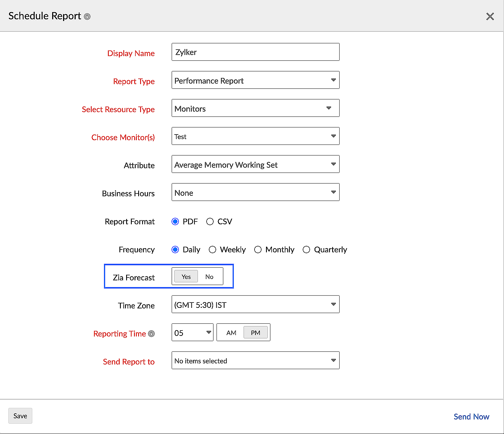Switch Reporting Time to AM
Screen dimensions: 504x434
(x=231, y=333)
